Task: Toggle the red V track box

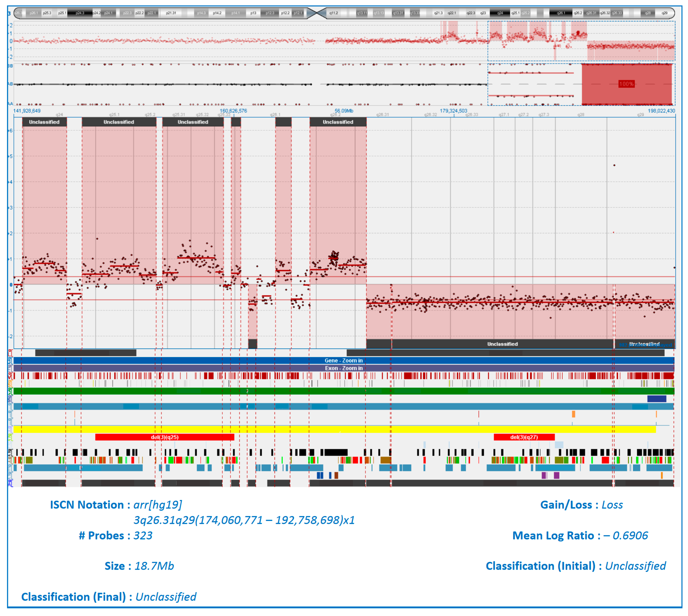Action: tap(10, 374)
